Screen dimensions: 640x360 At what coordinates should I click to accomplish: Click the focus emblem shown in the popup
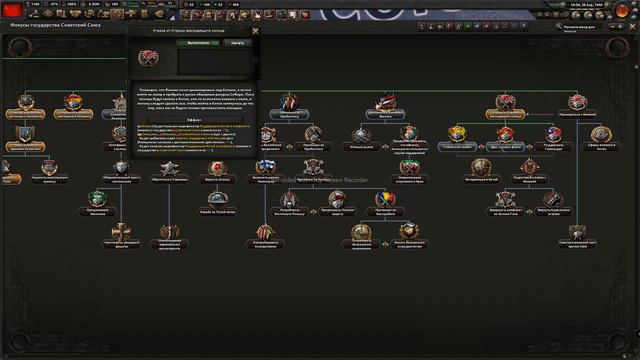pyautogui.click(x=148, y=58)
